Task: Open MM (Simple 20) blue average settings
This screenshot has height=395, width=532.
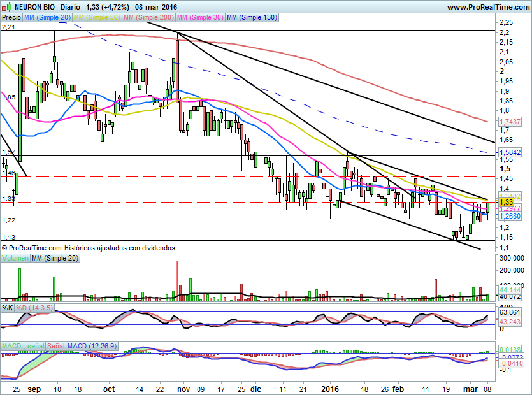Action: 47,18
